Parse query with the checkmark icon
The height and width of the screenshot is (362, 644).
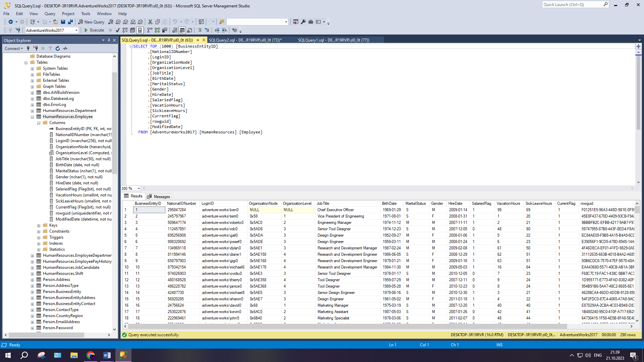point(117,30)
